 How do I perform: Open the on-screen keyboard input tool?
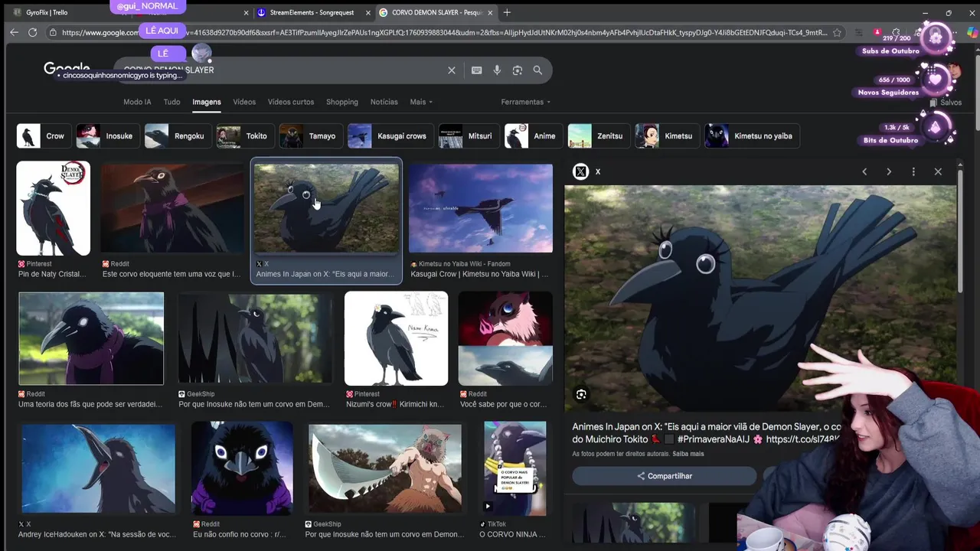coord(476,70)
